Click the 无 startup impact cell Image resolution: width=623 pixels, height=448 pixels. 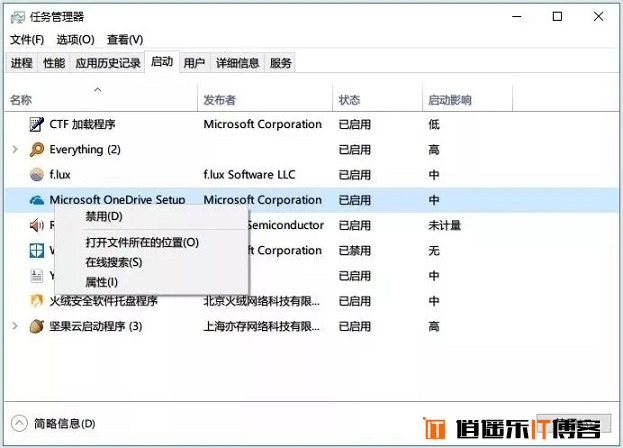click(x=434, y=251)
